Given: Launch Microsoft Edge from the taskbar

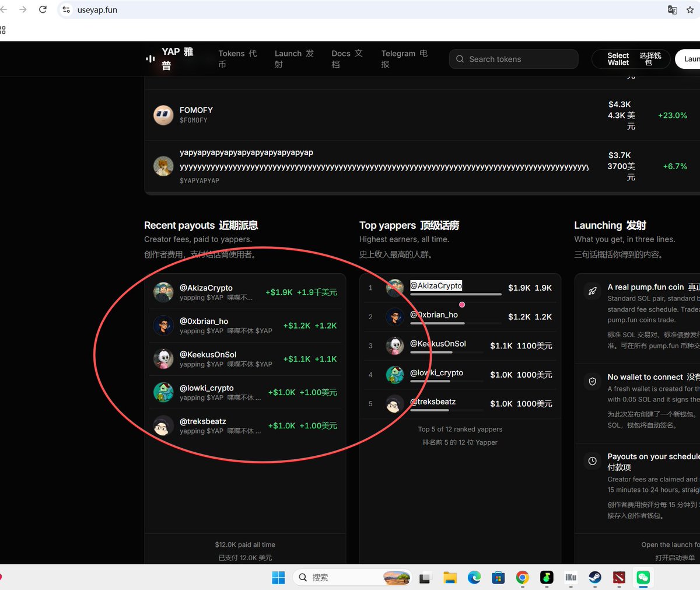Looking at the screenshot, I should tap(474, 577).
